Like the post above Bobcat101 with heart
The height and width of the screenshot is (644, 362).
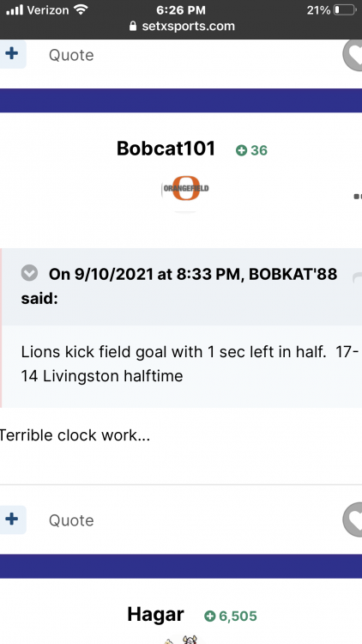coord(353,55)
